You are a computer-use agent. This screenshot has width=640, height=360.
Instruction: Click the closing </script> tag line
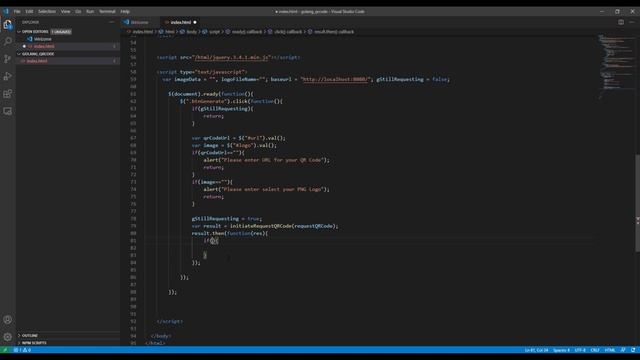pyautogui.click(x=169, y=322)
